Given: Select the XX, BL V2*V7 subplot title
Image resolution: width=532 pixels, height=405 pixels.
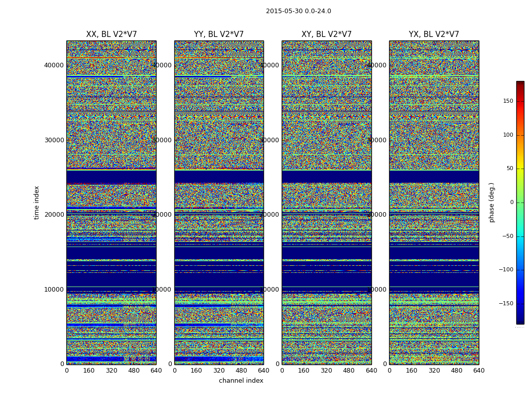Looking at the screenshot, I should pos(111,34).
